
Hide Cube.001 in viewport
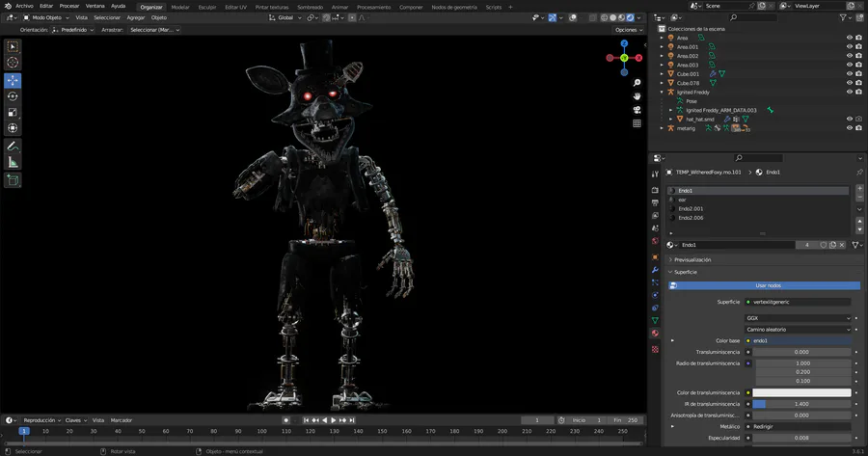tap(849, 73)
